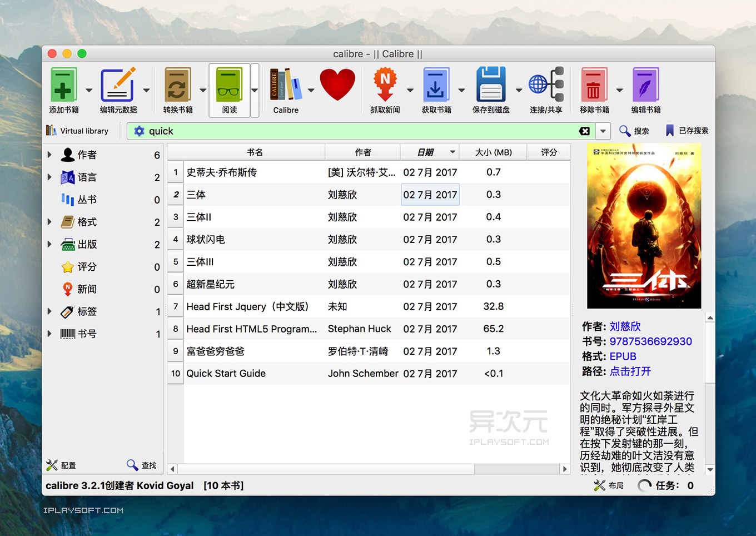Click the search input field containing quick
Viewport: 756px width, 536px height.
click(356, 131)
